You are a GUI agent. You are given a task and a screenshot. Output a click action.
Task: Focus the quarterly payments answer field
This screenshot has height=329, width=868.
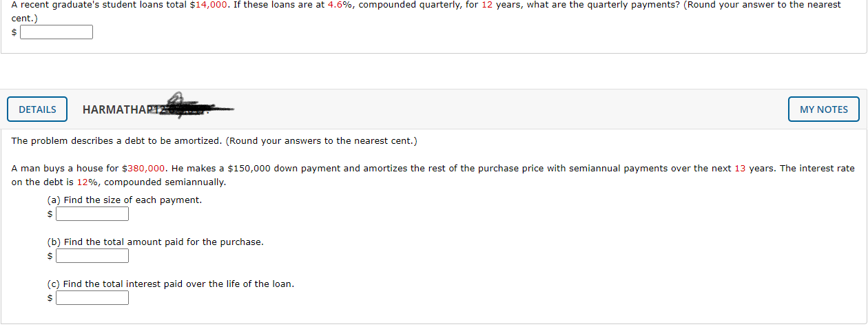click(56, 32)
